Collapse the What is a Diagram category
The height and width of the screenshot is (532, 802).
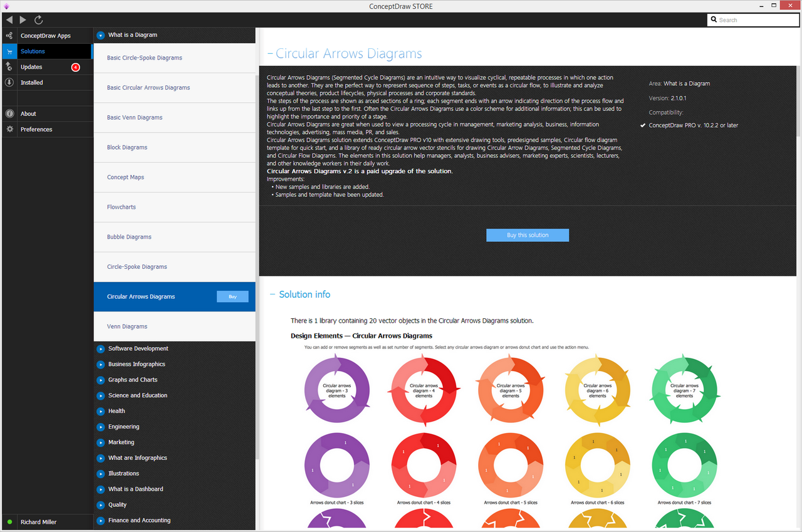(x=100, y=35)
